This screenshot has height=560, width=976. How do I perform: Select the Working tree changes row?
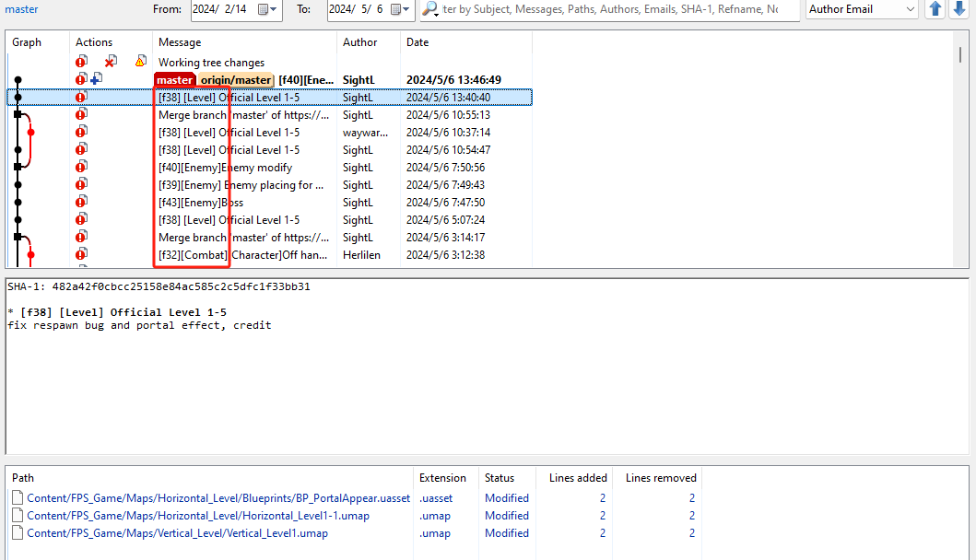click(269, 63)
